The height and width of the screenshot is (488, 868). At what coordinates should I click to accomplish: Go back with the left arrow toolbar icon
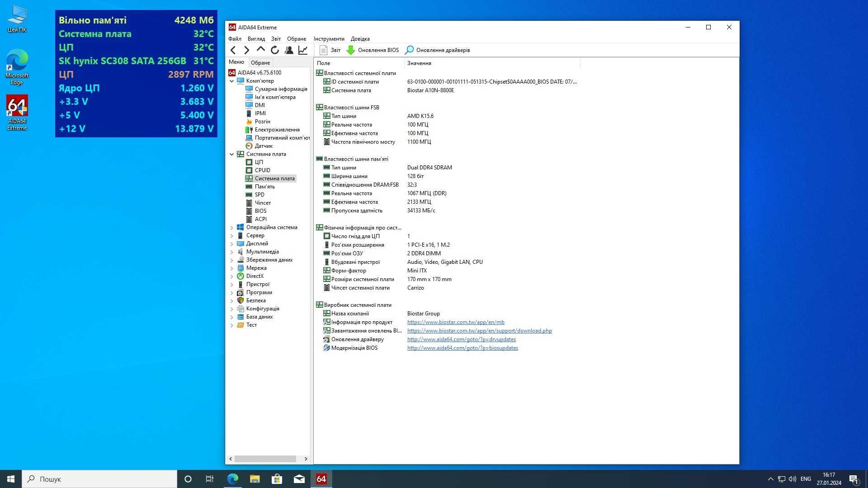tap(233, 50)
